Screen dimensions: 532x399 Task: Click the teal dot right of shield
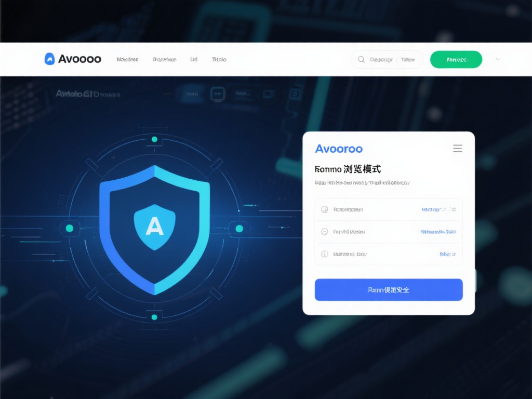point(239,229)
